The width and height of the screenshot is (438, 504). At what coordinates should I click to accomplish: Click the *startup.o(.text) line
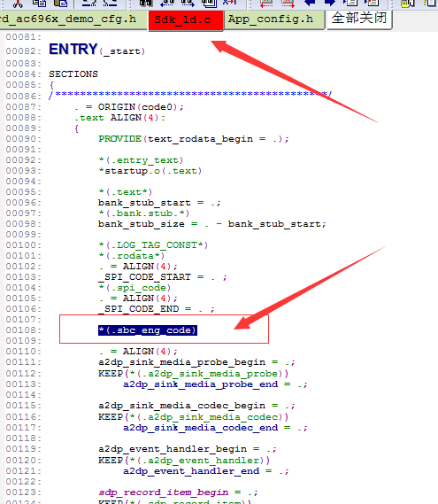pyautogui.click(x=150, y=171)
